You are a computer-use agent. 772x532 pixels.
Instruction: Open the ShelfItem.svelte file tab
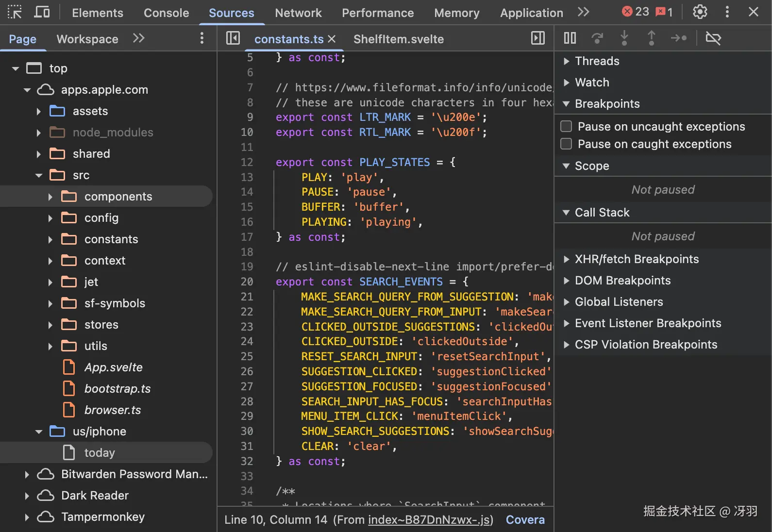point(398,39)
